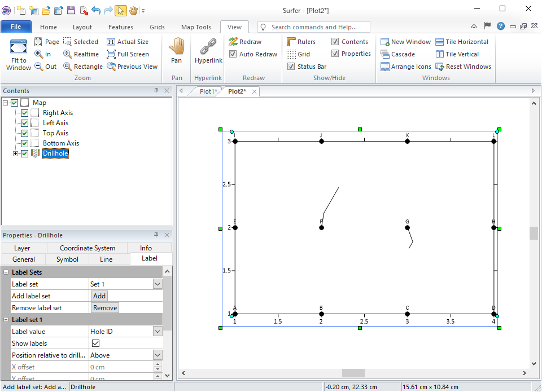Switch to the Map Tools ribbon tab
Screen dimensions: 542x392
coord(196,27)
